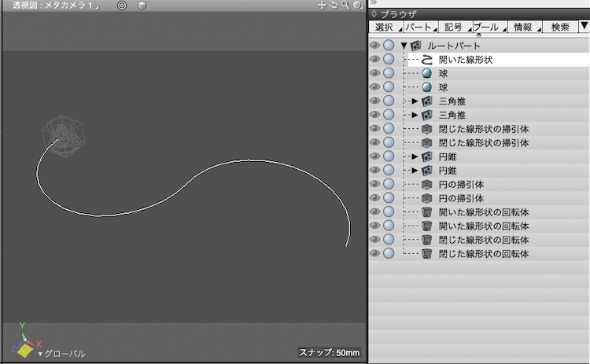Open the 選択 menu in browser

pos(385,28)
